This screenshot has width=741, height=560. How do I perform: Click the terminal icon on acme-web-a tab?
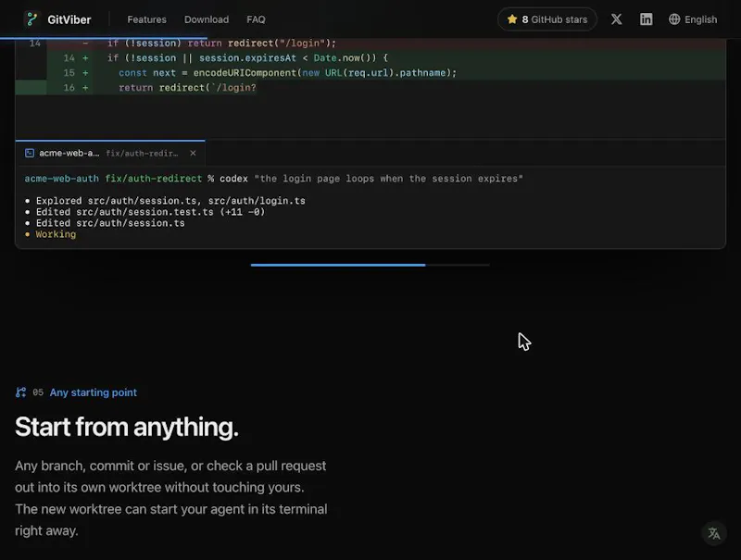(x=30, y=153)
